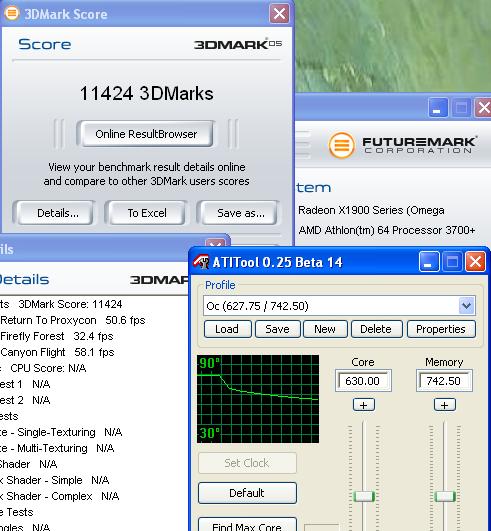Viewport: 491px width, 531px height.
Task: Select the 'Canyon Flight 58.1 fps' line
Action: 57,352
